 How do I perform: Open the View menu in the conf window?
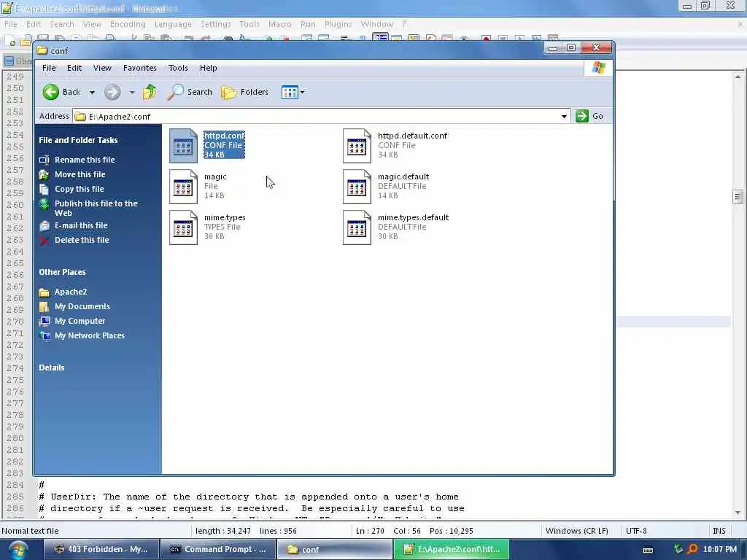(x=102, y=68)
